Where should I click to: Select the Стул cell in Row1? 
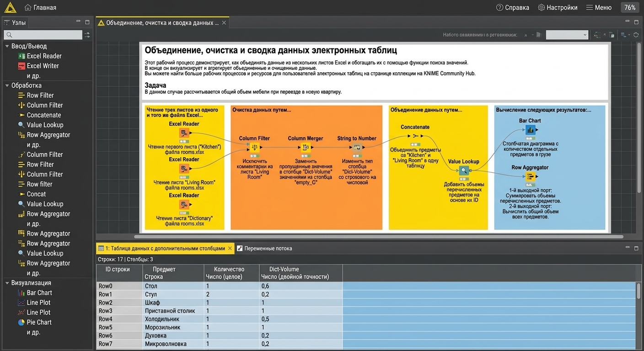tap(173, 294)
